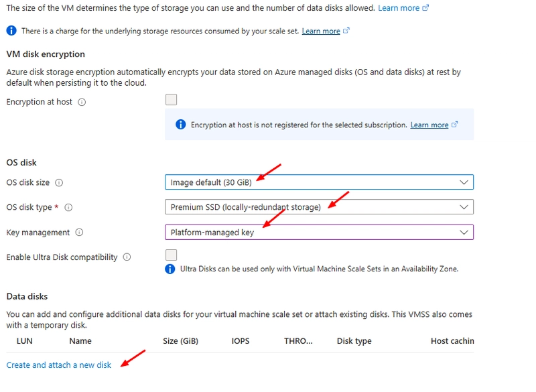Screen dimensions: 536x392
Task: Click external link icon after top Learn more
Action: point(425,8)
